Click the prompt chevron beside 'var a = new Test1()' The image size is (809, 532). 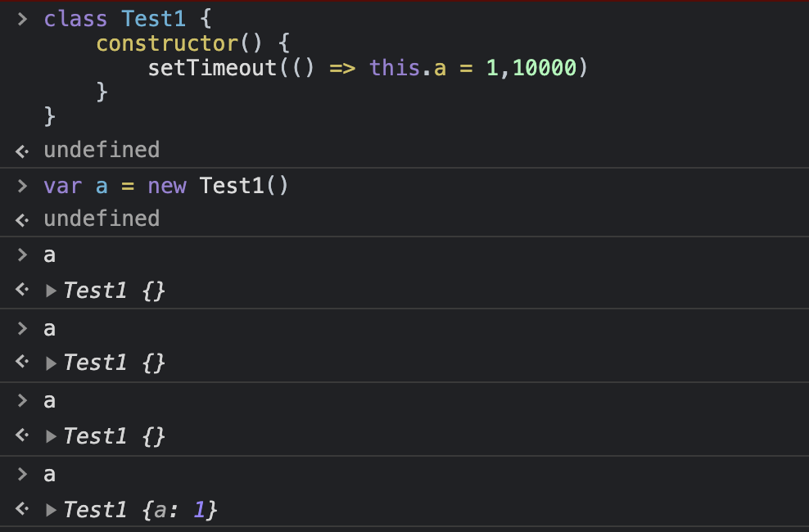(x=22, y=186)
